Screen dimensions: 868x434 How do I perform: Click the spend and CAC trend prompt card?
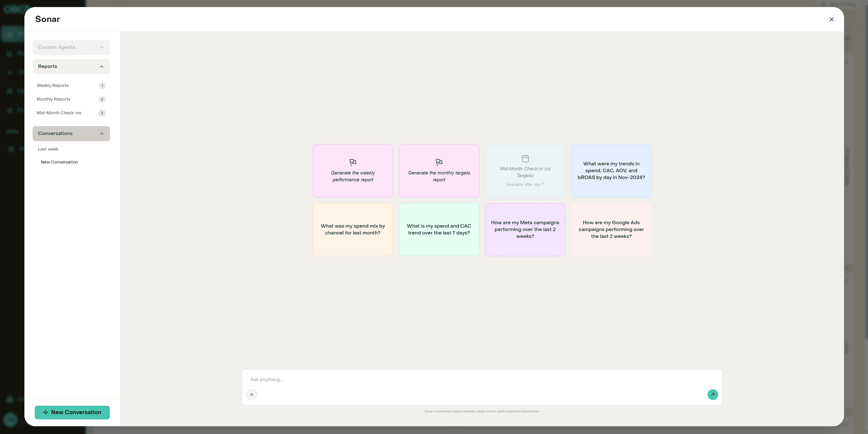point(439,229)
